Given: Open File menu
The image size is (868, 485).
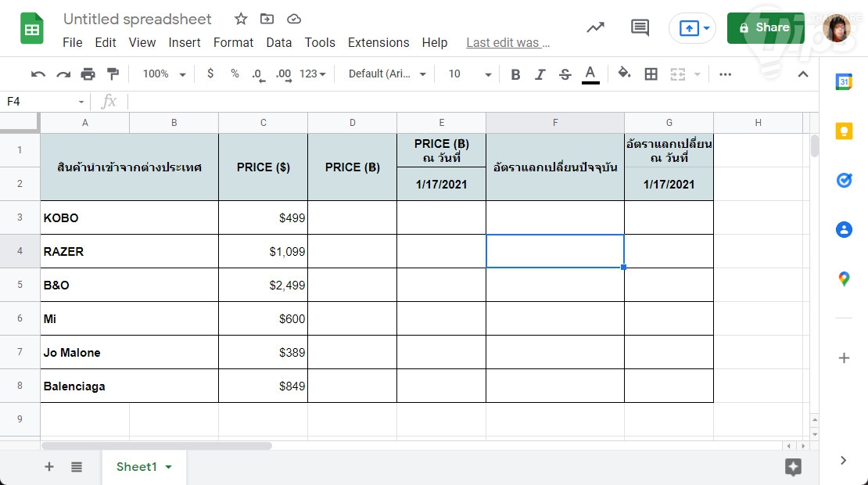Looking at the screenshot, I should (73, 42).
